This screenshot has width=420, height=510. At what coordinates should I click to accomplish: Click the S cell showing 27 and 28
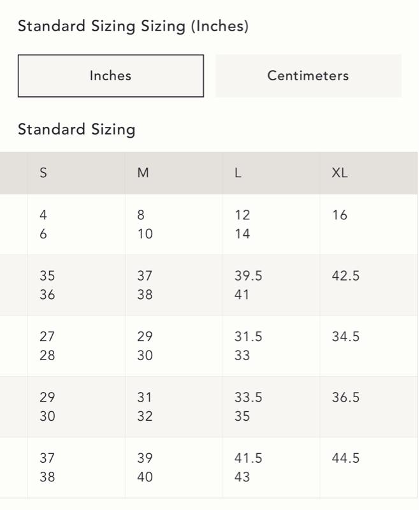47,346
